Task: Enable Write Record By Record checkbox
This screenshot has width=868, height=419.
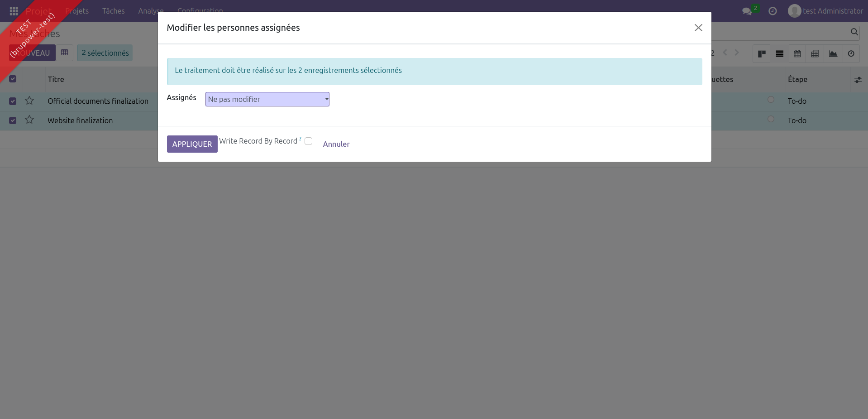Action: 308,141
